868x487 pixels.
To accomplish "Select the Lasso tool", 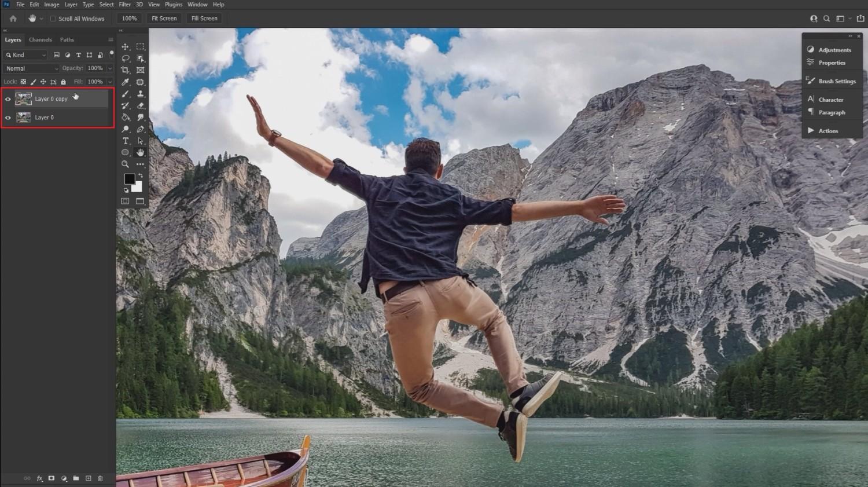I will pyautogui.click(x=125, y=58).
